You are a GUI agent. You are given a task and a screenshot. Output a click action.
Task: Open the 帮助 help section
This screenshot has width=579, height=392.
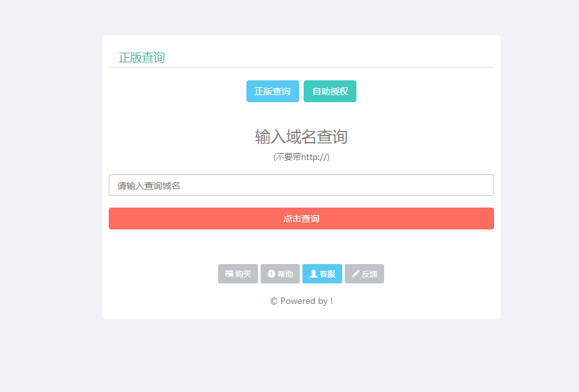tap(280, 273)
